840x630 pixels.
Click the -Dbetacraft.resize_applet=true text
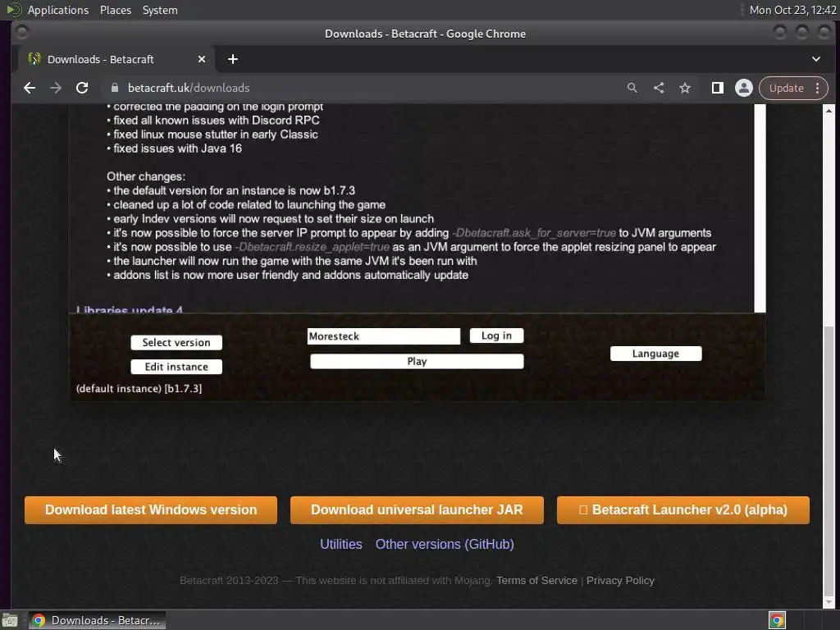313,247
